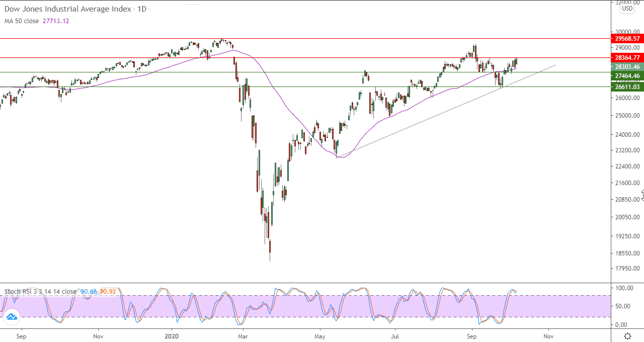
Task: Click the Jul label on time axis
Action: pyautogui.click(x=395, y=335)
